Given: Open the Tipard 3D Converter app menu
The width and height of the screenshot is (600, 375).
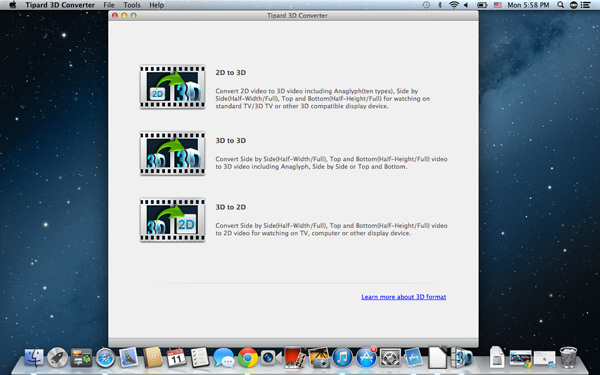Looking at the screenshot, I should (60, 5).
